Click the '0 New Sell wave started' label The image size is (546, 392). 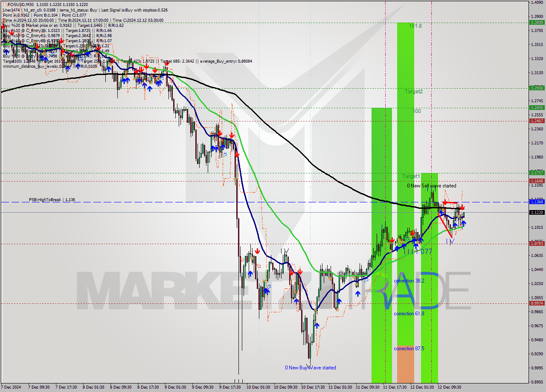[431, 186]
